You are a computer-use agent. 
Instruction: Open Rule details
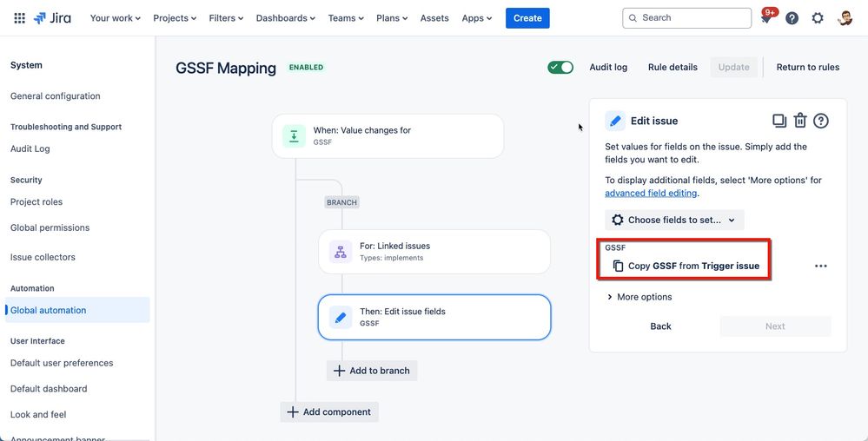coord(673,68)
